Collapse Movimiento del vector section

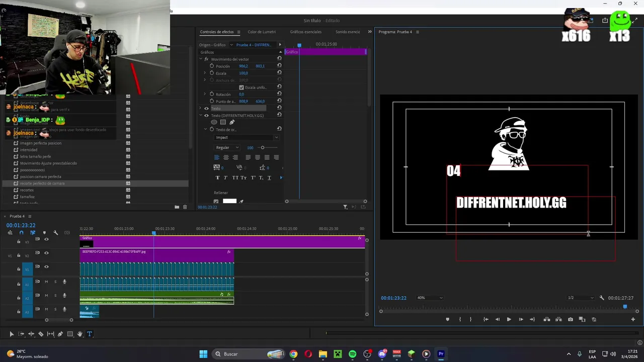click(201, 59)
